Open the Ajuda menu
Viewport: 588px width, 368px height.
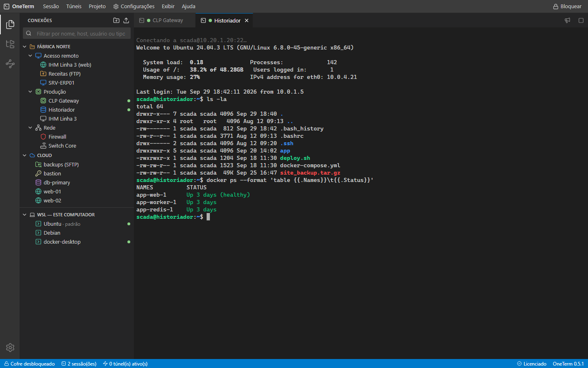189,7
